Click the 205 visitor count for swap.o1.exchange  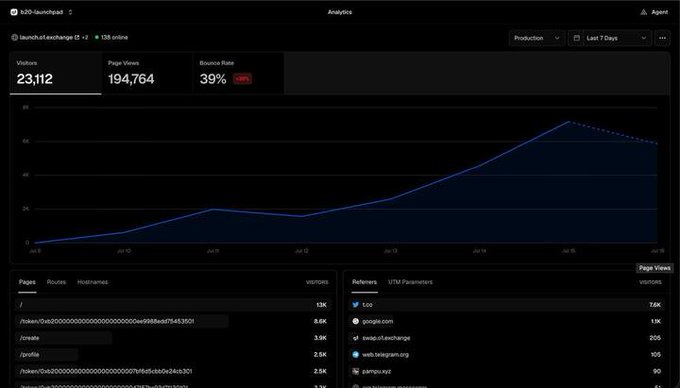click(655, 338)
